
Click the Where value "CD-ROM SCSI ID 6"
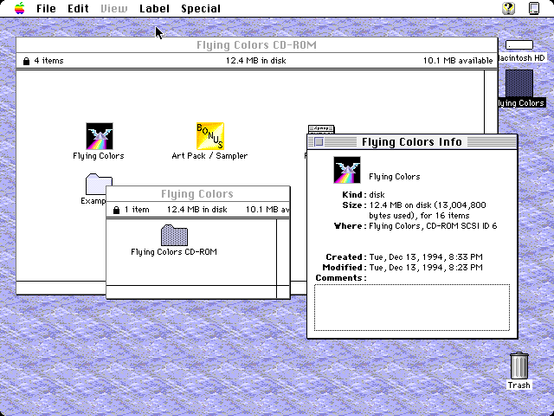point(461,226)
